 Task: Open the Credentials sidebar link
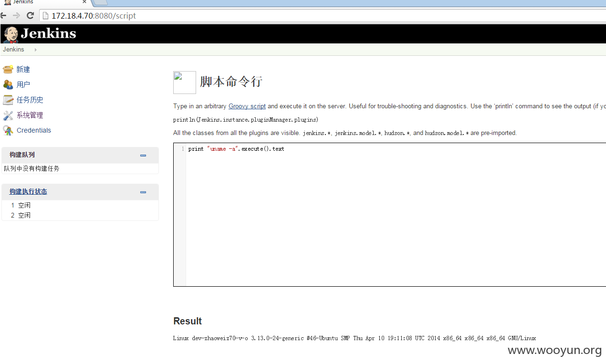coord(33,130)
